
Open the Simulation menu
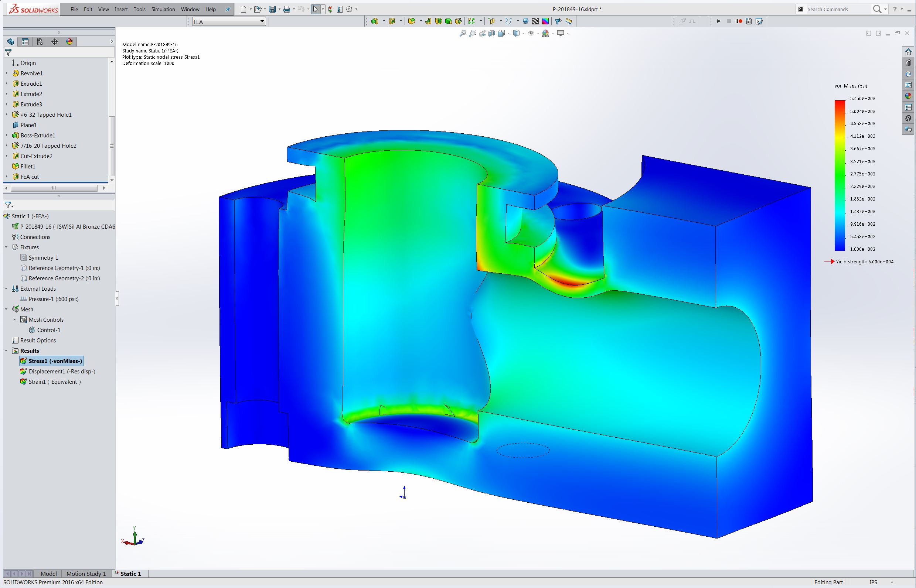(163, 9)
